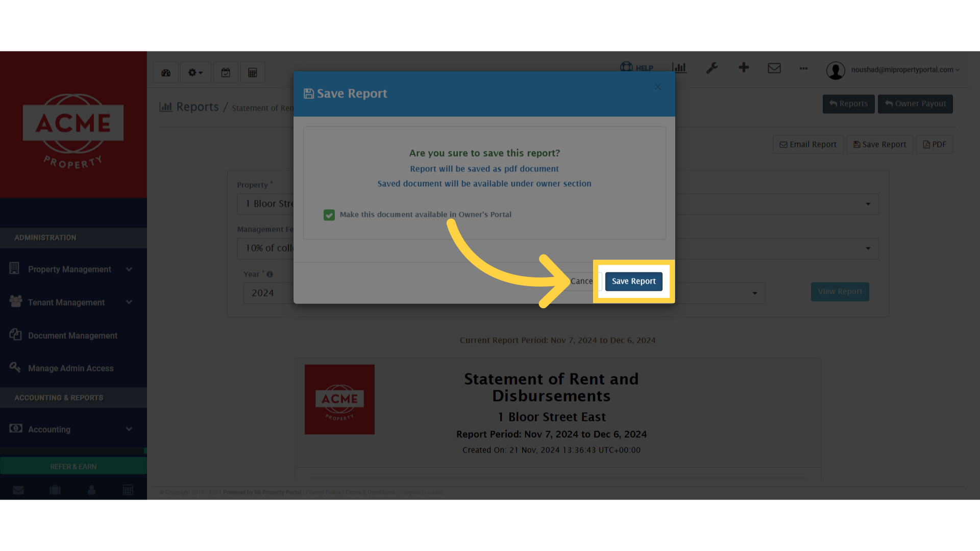Open the calendar toolbar icon

coord(226,72)
